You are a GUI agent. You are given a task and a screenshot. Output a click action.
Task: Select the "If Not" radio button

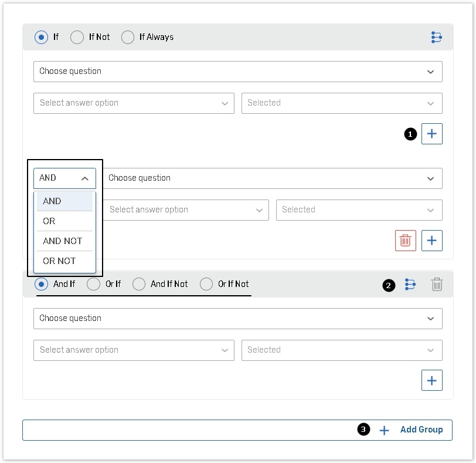pyautogui.click(x=77, y=38)
